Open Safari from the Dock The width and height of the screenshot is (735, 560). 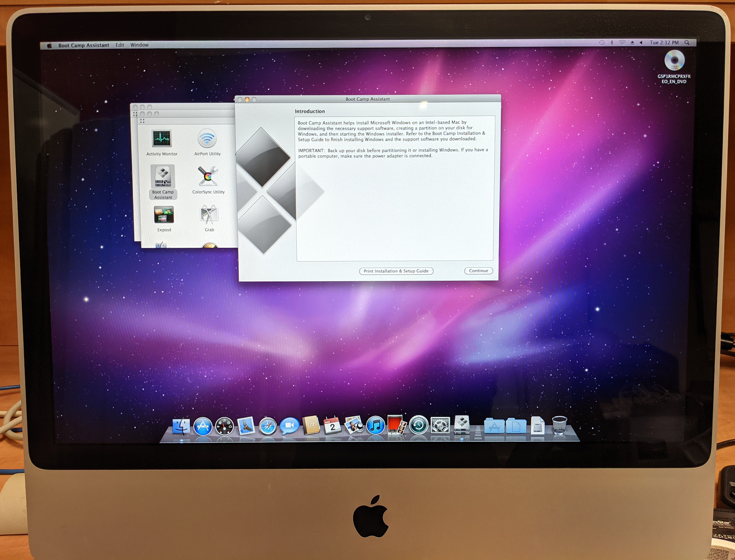point(268,426)
